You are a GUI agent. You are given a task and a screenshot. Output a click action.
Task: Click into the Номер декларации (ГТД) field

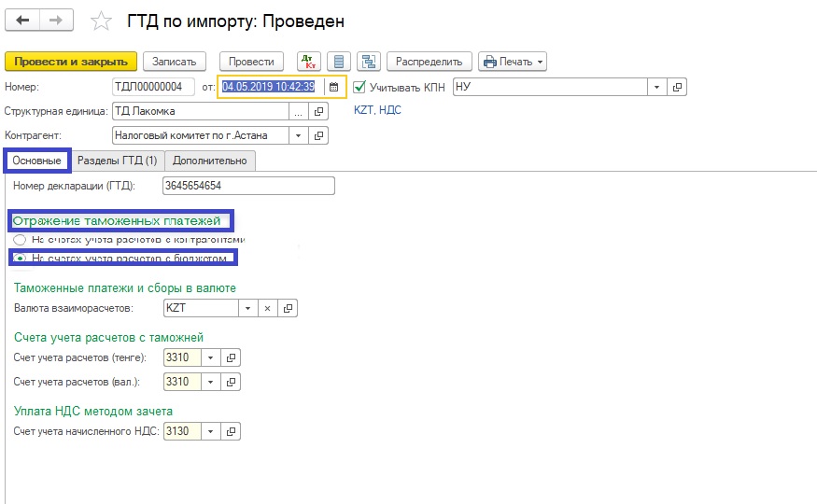247,186
